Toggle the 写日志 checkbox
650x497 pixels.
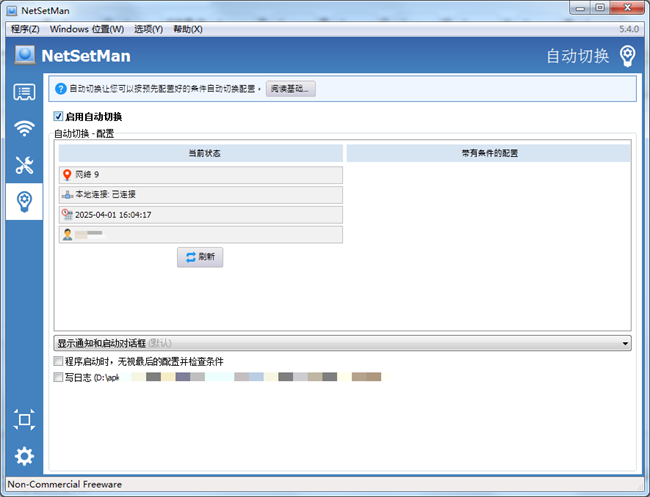58,377
